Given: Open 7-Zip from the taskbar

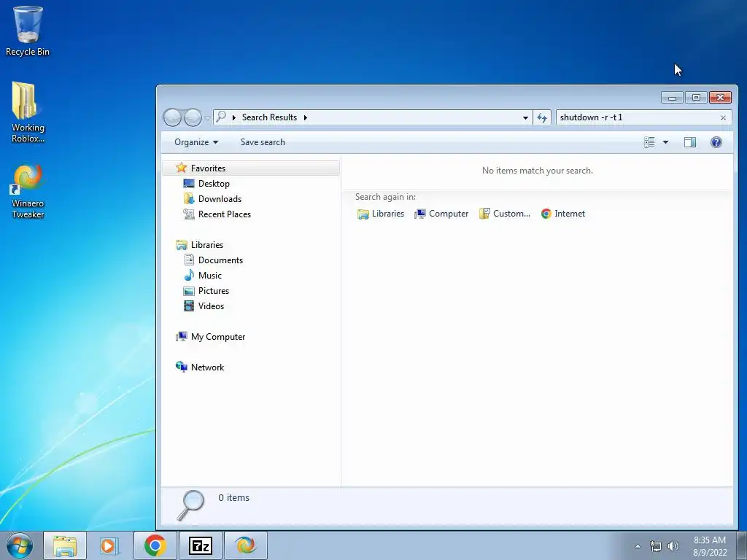Looking at the screenshot, I should pyautogui.click(x=200, y=545).
